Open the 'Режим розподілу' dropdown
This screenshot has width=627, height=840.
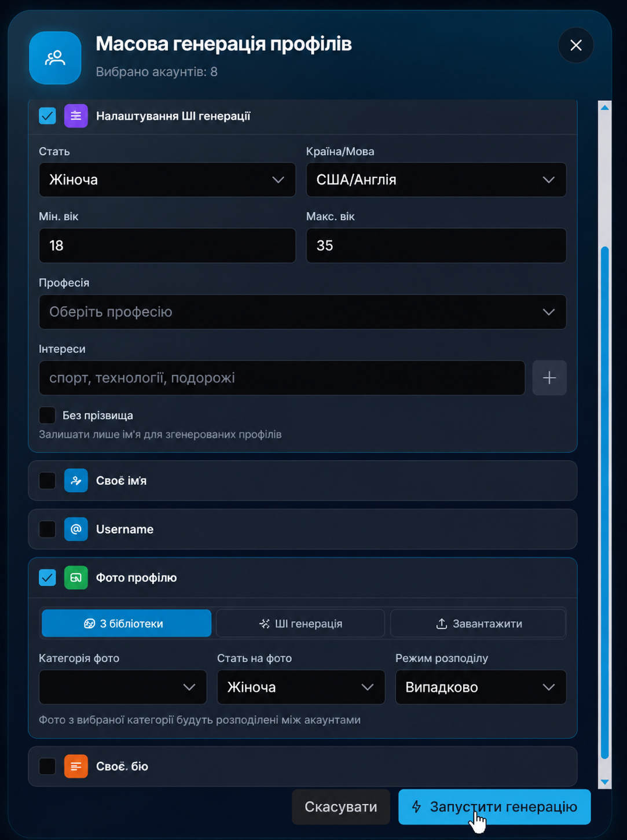481,687
